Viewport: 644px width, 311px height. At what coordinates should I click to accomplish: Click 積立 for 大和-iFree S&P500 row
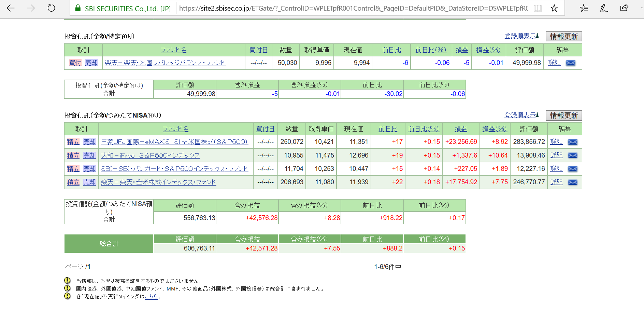(x=73, y=155)
